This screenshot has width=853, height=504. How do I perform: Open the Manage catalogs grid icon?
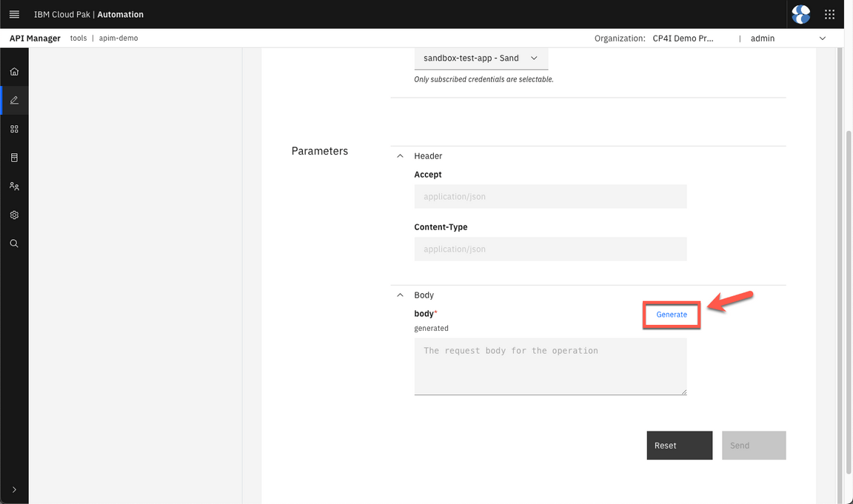[14, 129]
